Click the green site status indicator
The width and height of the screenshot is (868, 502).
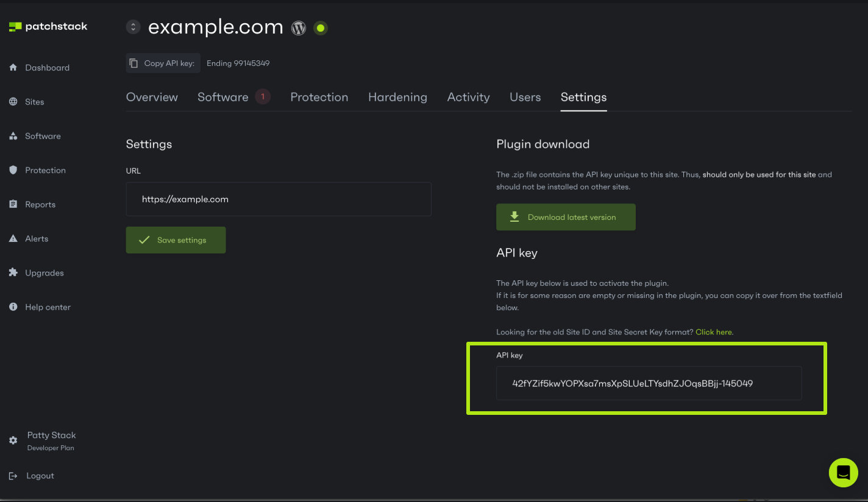(321, 28)
